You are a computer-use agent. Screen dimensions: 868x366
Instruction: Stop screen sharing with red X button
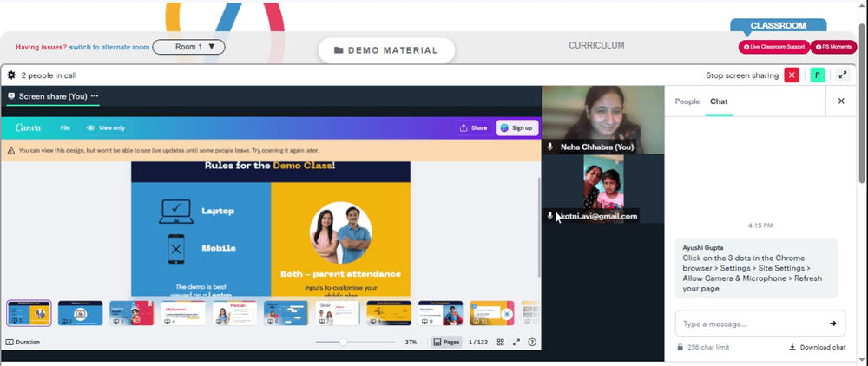pos(792,75)
